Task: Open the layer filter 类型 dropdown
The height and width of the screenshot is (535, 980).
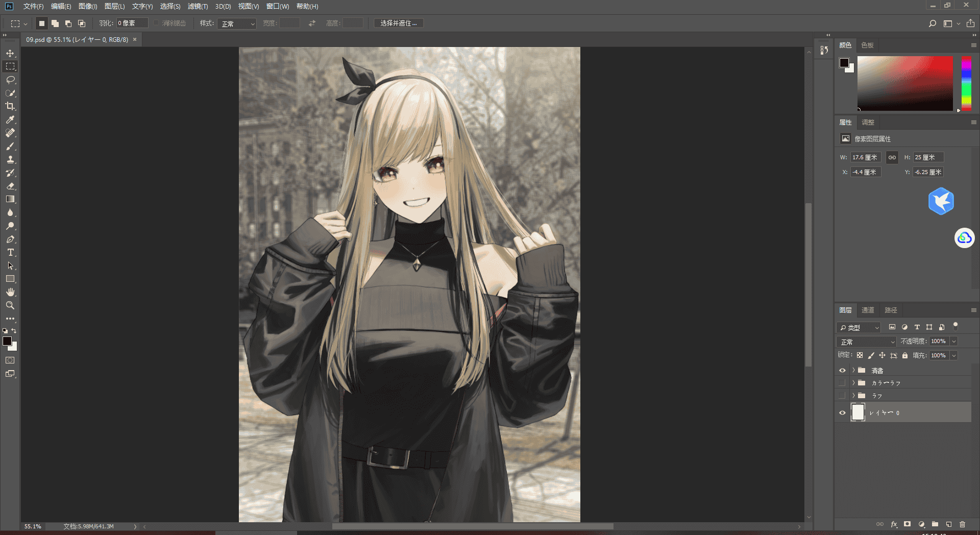Action: coord(859,327)
